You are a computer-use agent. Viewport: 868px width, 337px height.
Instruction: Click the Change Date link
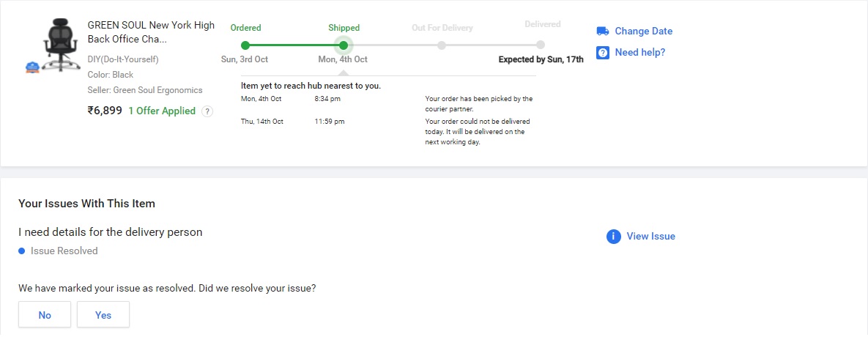pyautogui.click(x=643, y=31)
